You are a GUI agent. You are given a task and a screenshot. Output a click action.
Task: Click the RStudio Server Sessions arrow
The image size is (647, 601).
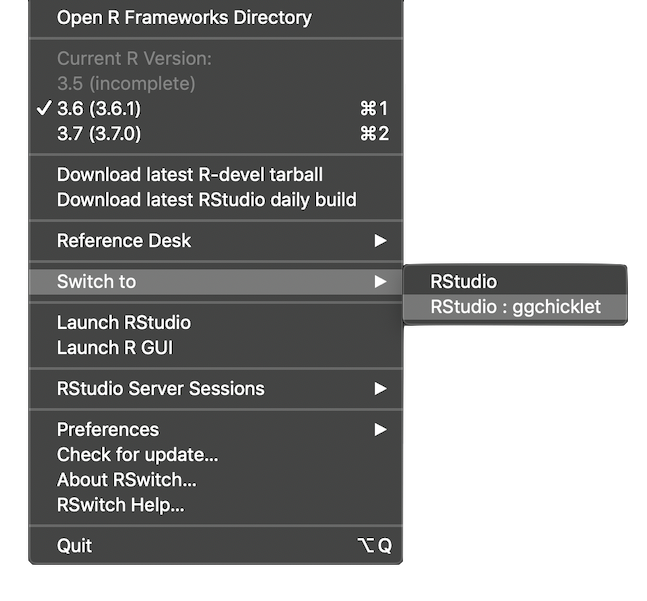380,389
